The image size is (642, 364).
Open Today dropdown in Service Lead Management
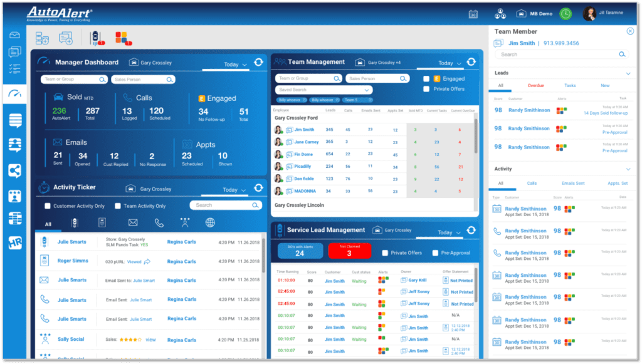tap(449, 232)
